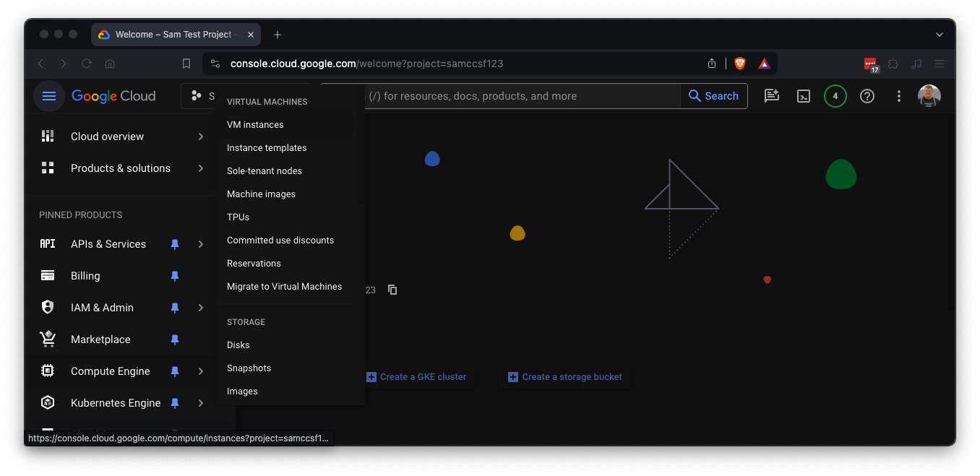Unpin APIs & Services pin toggle

point(175,244)
